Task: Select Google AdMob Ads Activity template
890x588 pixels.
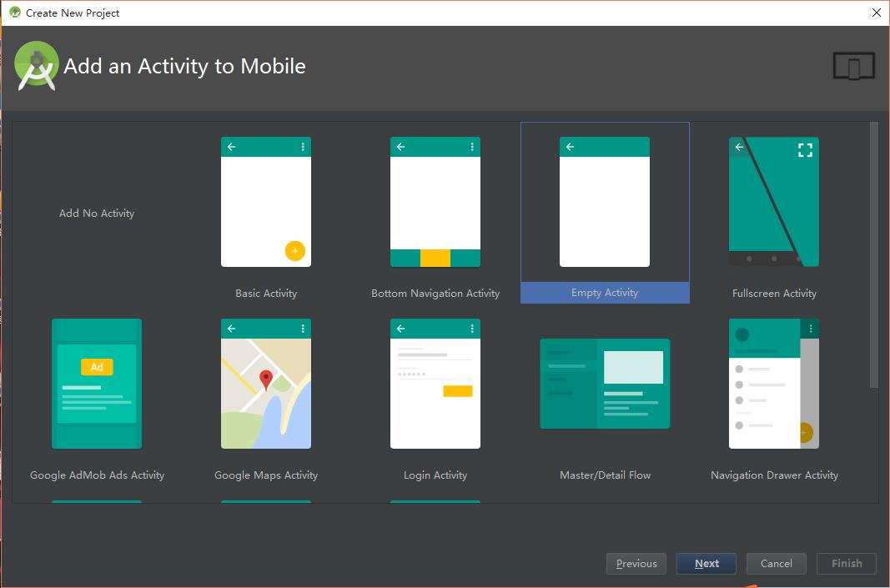Action: click(97, 384)
